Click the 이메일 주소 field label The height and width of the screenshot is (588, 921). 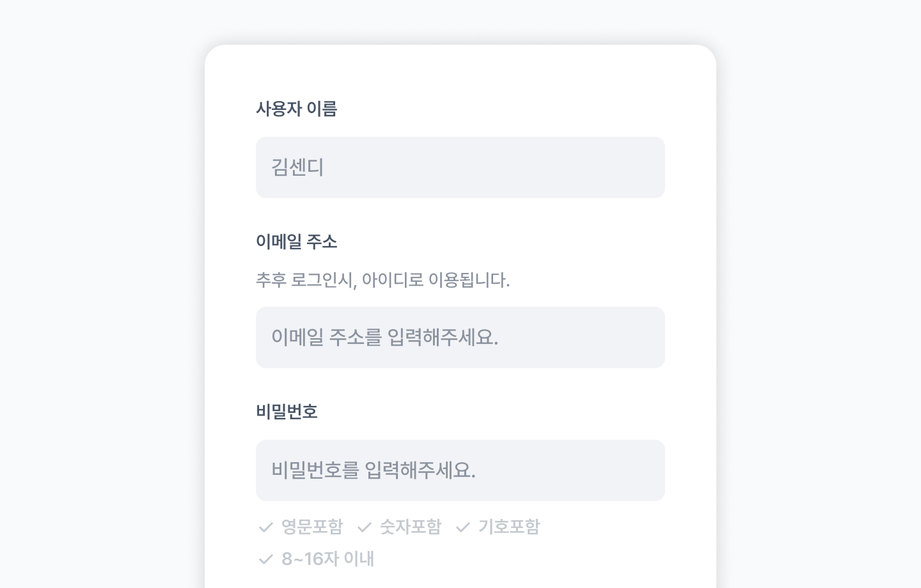(x=297, y=242)
